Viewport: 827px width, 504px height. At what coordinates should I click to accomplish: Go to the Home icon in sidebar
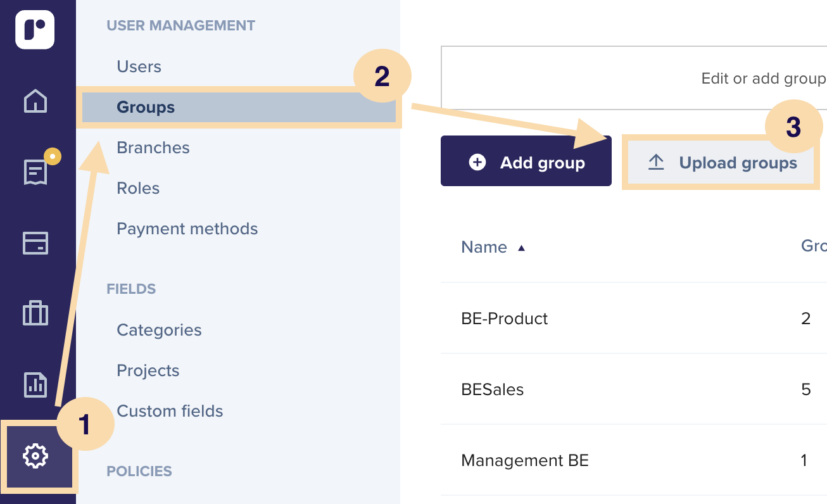click(35, 101)
